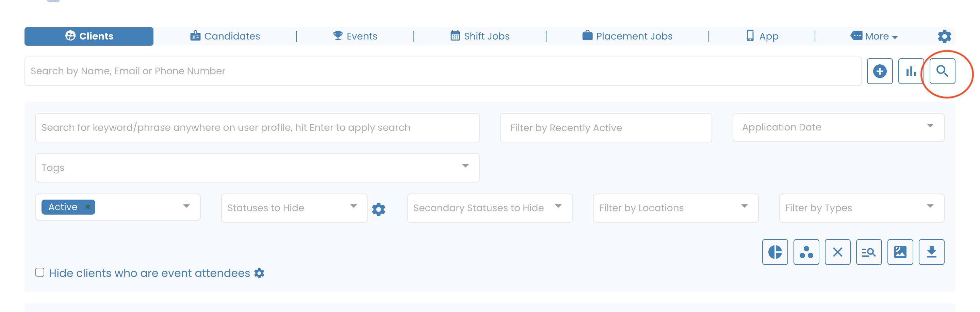This screenshot has height=312, width=980.
Task: Open the search list icon
Action: click(x=869, y=252)
